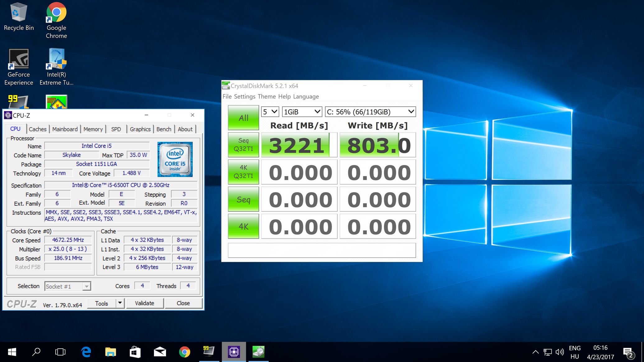
Task: Expand the Tools button dropdown arrow
Action: pos(120,303)
